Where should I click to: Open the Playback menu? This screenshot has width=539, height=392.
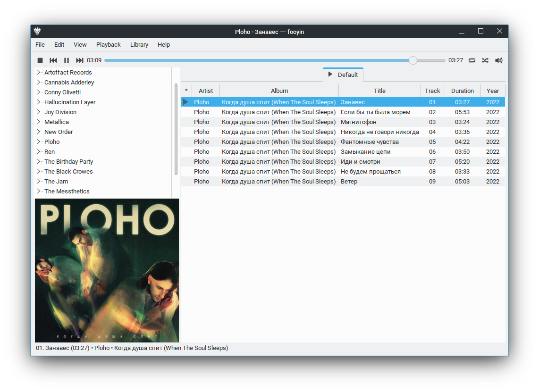(x=108, y=45)
